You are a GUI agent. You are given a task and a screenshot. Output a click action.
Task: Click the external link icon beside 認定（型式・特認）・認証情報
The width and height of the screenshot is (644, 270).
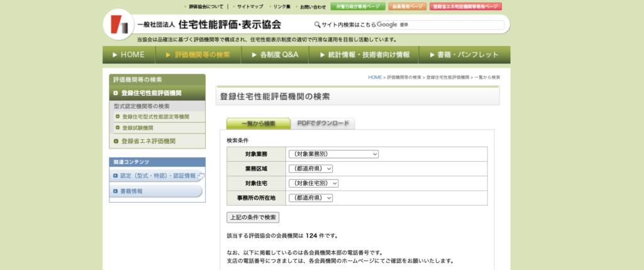click(201, 176)
